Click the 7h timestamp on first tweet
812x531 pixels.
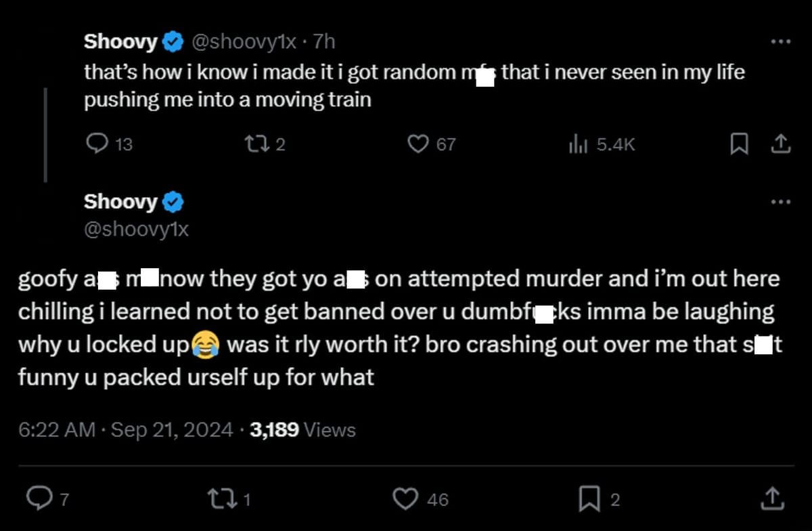pyautogui.click(x=322, y=41)
